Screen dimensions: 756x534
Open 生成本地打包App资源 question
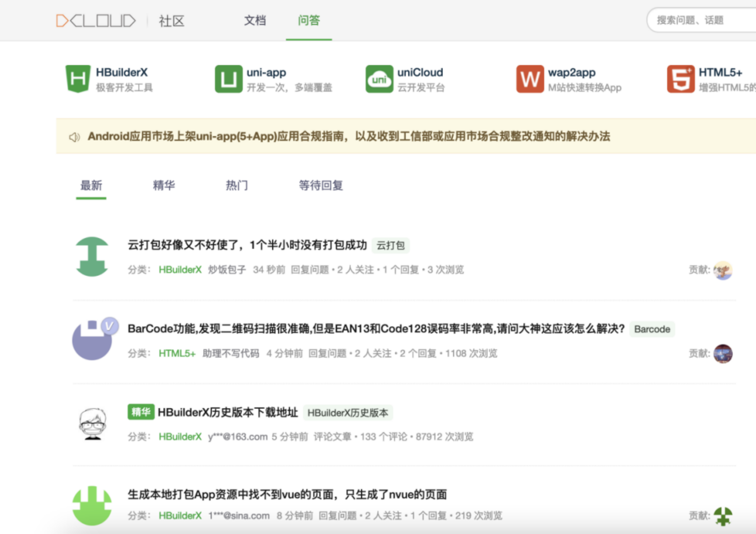pyautogui.click(x=287, y=494)
